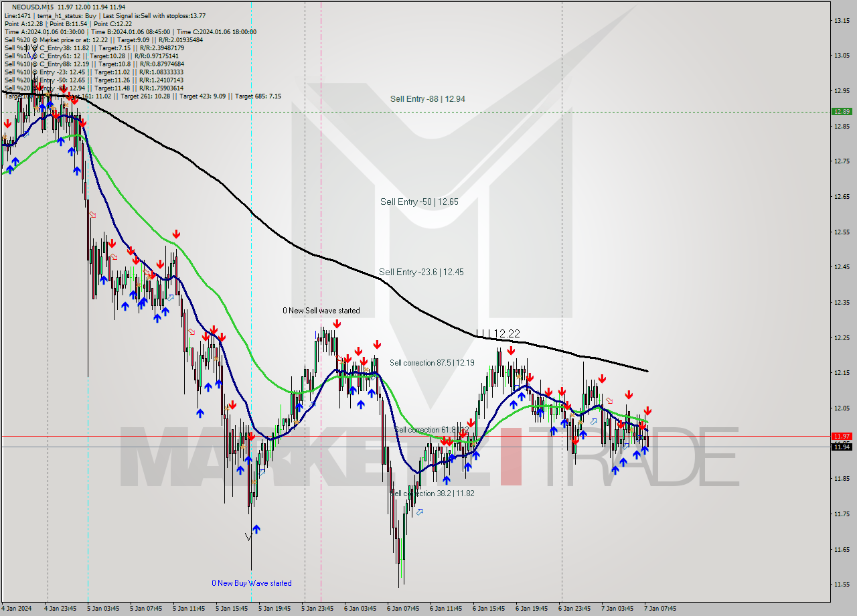This screenshot has height=616, width=857.
Task: Click 12.35 on the price axis
Action: coord(842,302)
